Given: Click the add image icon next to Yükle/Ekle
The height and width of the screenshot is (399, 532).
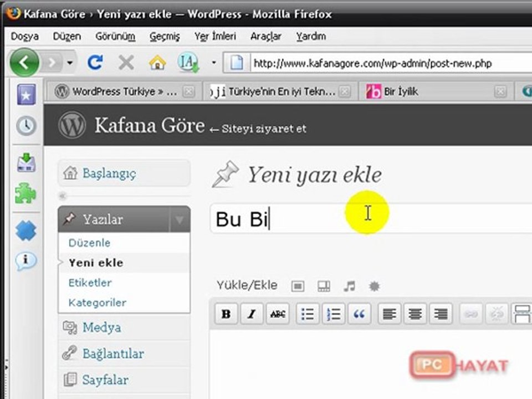Looking at the screenshot, I should (298, 287).
